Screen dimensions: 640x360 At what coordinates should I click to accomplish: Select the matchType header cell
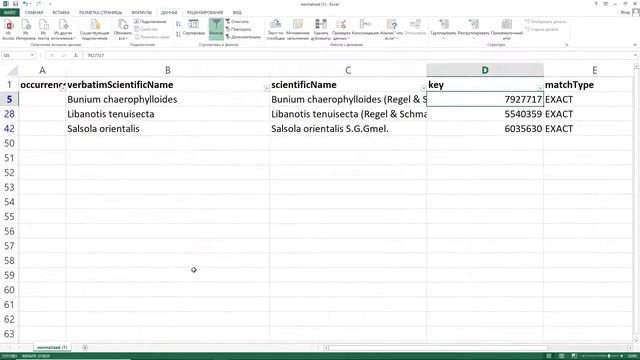coord(588,84)
